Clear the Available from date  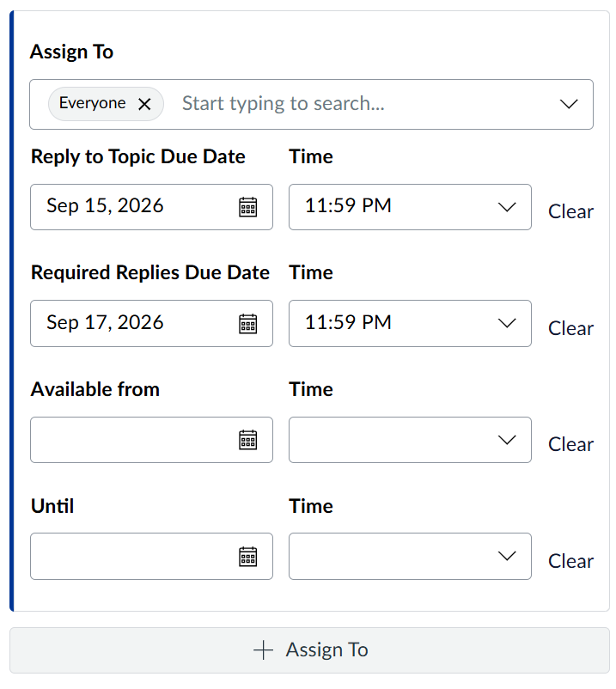(x=570, y=444)
